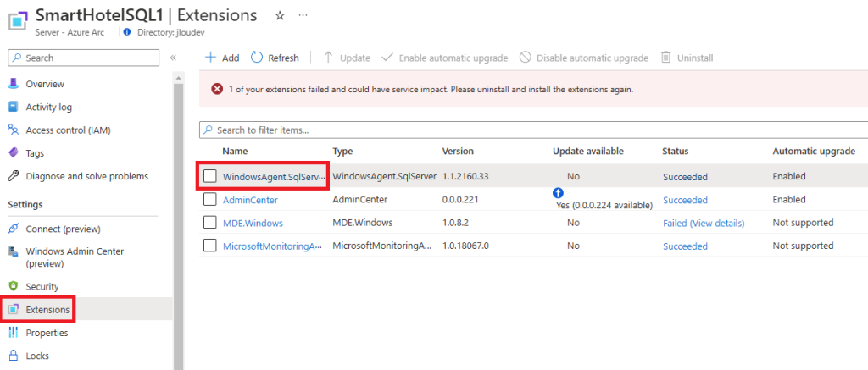868x370 pixels.
Task: Sort by the Type column header
Action: click(342, 151)
